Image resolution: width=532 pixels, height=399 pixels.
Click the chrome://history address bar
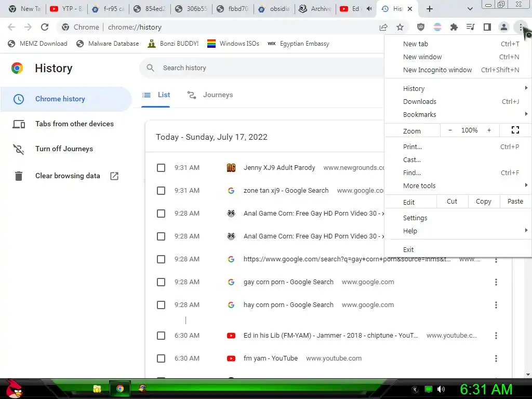point(217,27)
